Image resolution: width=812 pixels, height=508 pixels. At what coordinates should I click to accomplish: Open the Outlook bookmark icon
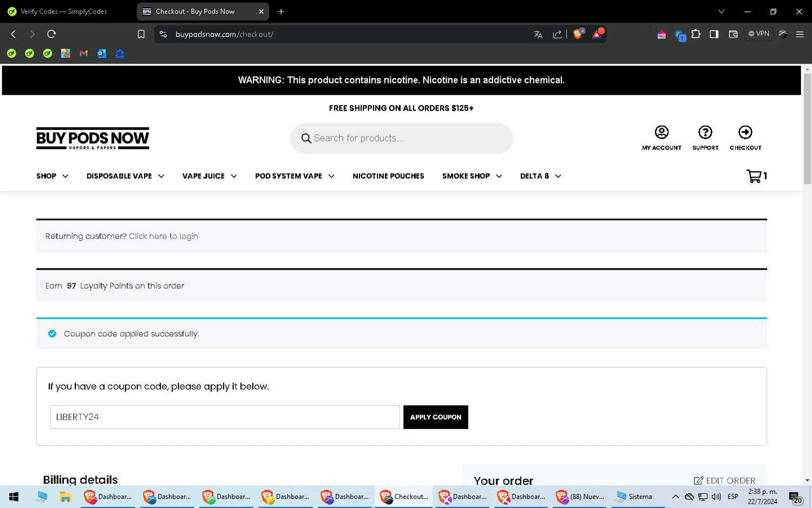point(102,53)
